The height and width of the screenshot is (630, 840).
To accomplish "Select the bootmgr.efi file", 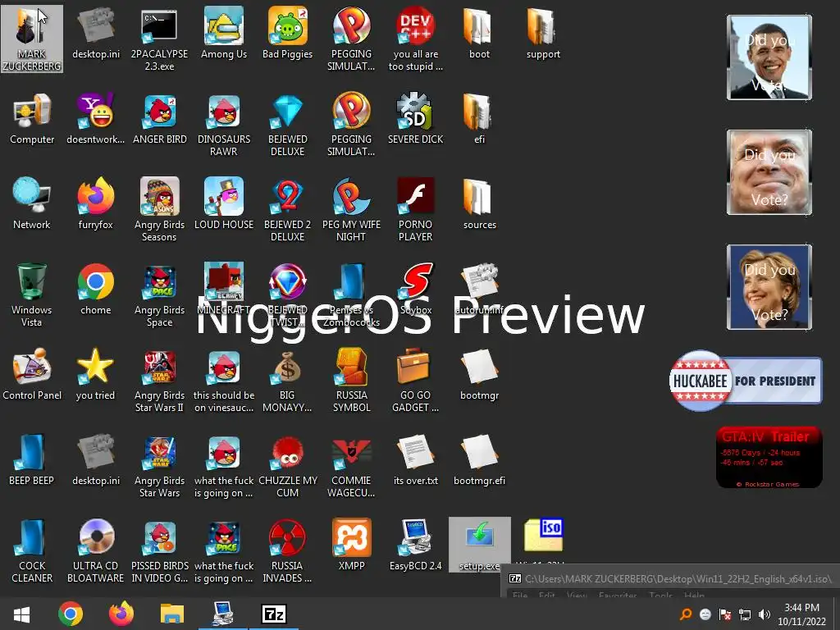I will pyautogui.click(x=479, y=459).
